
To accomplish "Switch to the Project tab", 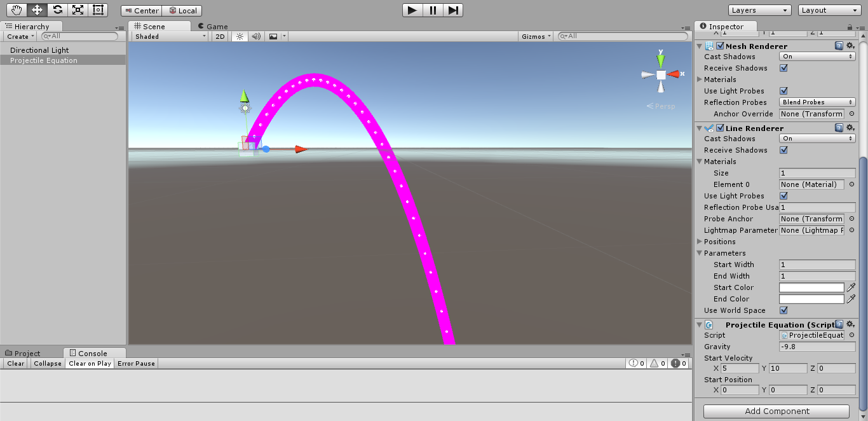I will click(27, 352).
